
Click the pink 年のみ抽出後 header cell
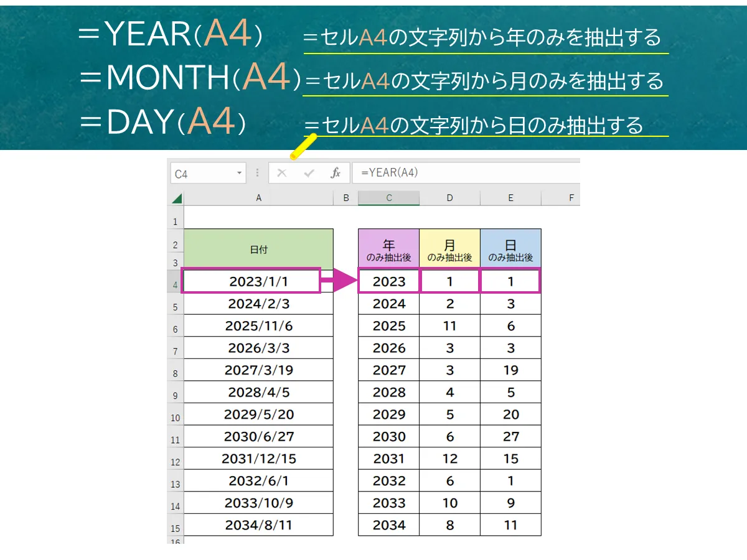(x=388, y=248)
